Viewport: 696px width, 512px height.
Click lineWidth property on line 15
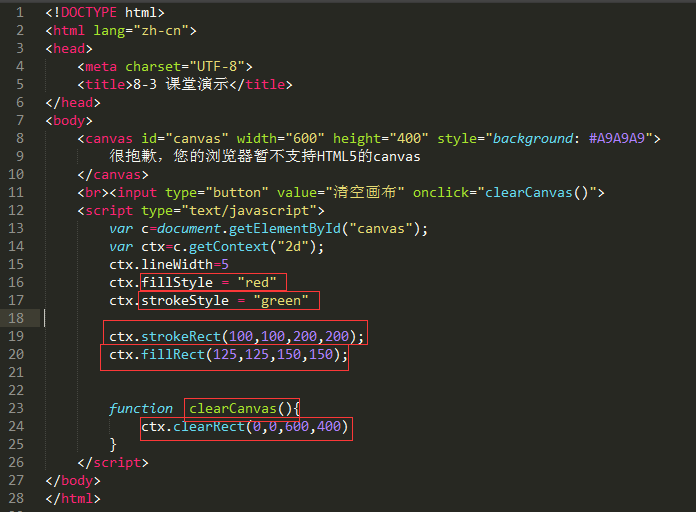177,265
